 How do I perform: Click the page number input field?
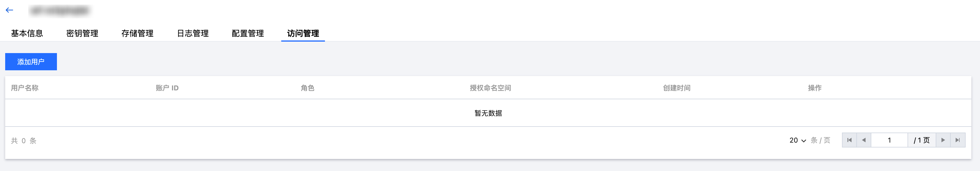point(889,140)
